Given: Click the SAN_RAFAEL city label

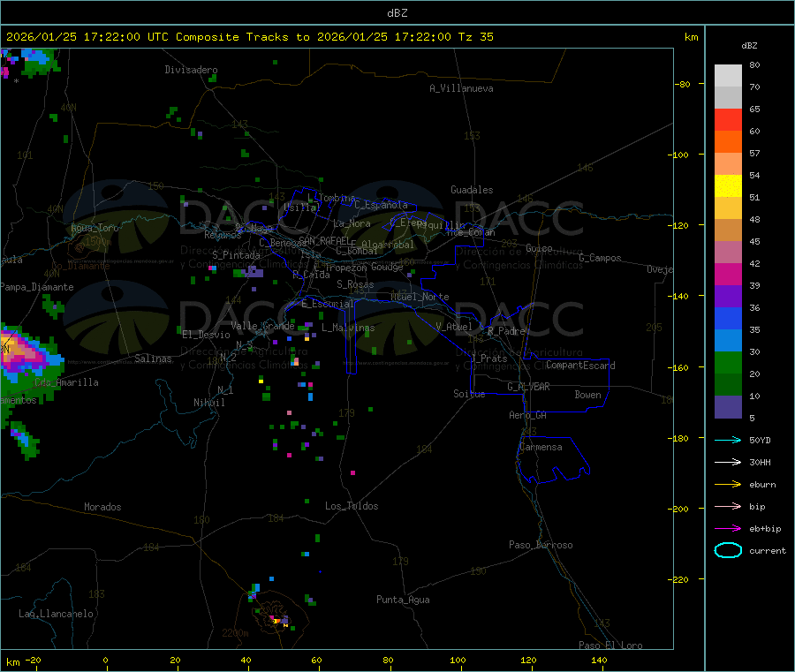Looking at the screenshot, I should [x=324, y=240].
